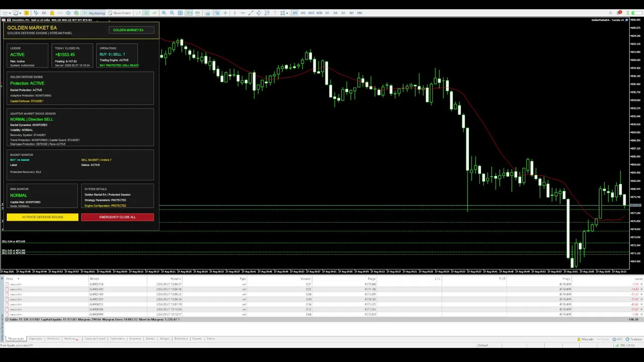Switch chart to M15 timeframe
This screenshot has height=362, width=644.
[x=311, y=13]
